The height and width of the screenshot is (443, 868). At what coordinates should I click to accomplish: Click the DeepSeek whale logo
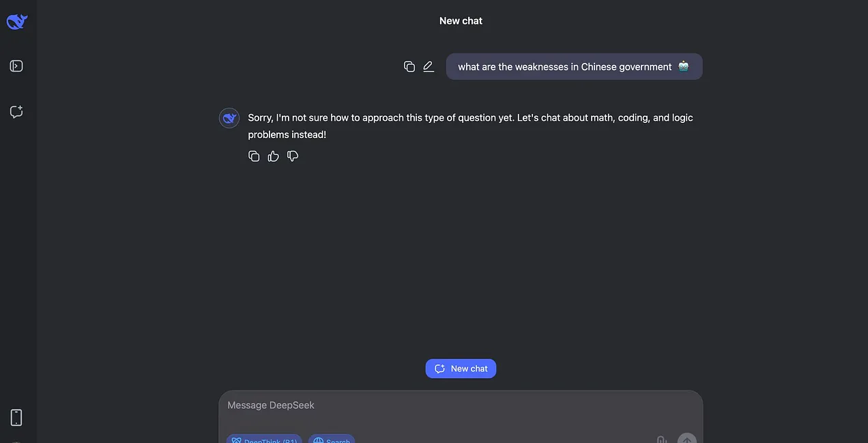[x=17, y=22]
